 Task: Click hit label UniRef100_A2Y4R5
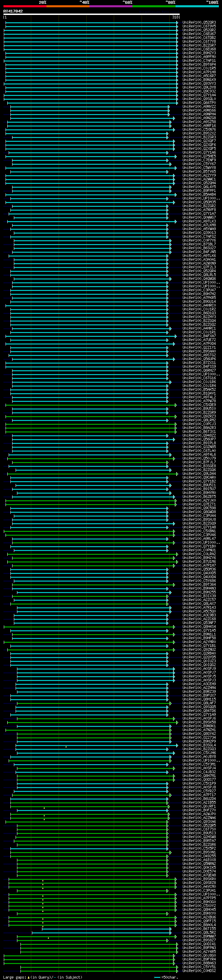[199, 951]
